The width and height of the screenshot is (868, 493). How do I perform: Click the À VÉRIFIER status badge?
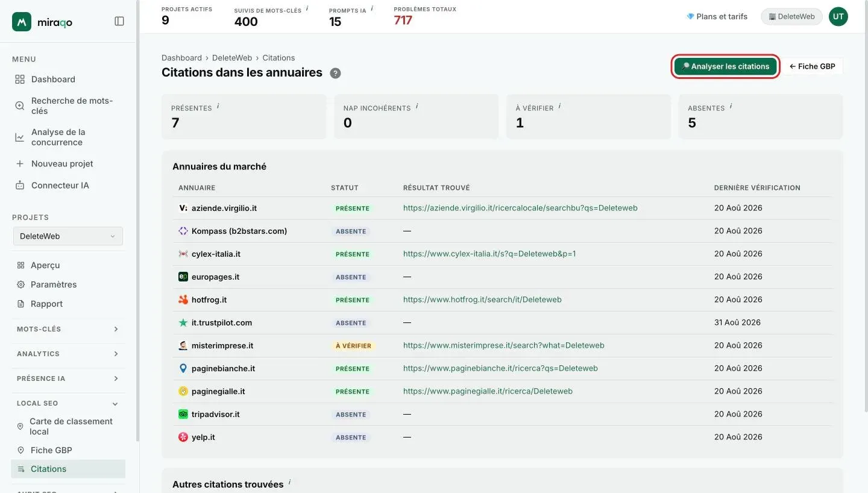[x=353, y=346]
